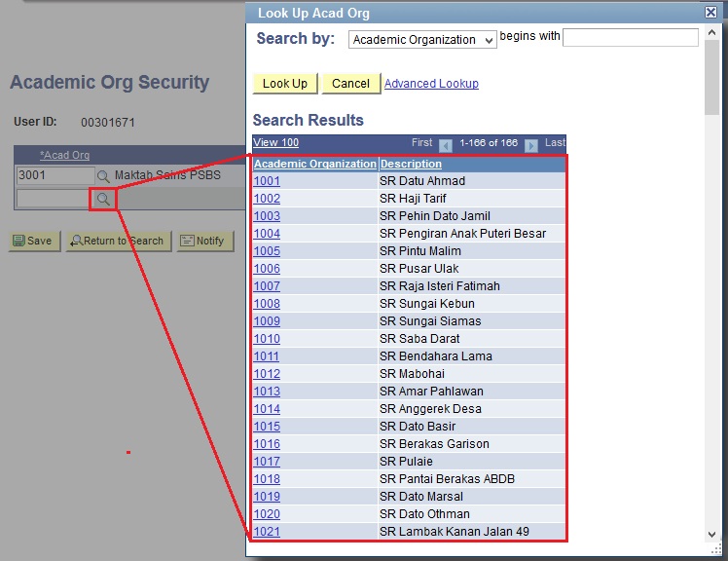
Task: Select academic organization 1002
Action: pyautogui.click(x=267, y=199)
